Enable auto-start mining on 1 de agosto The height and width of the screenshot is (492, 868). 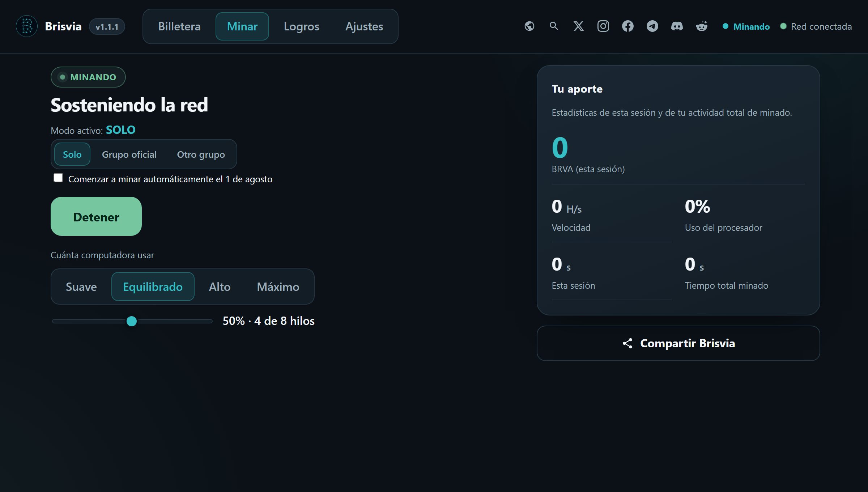point(58,178)
